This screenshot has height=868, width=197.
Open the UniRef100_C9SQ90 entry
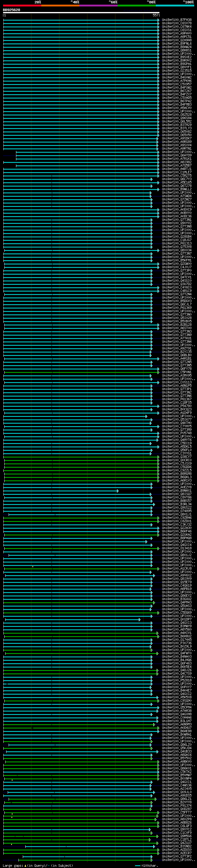tap(177, 701)
